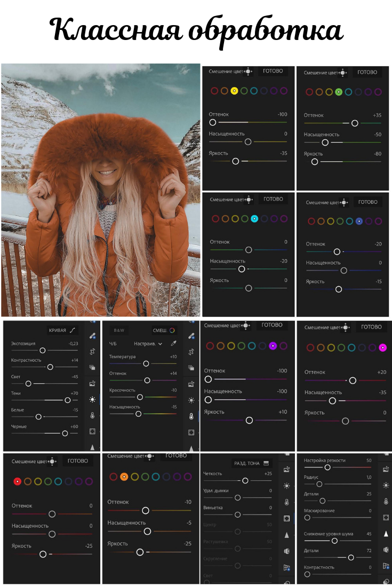Tap ГОТОВО in the magenta-selected mix panel
The height and width of the screenshot is (588, 392).
click(371, 327)
